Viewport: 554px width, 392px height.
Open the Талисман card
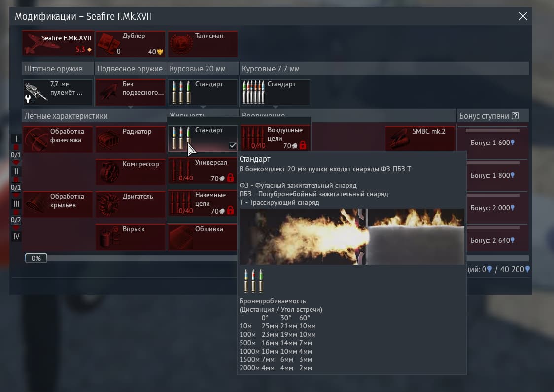pos(203,43)
